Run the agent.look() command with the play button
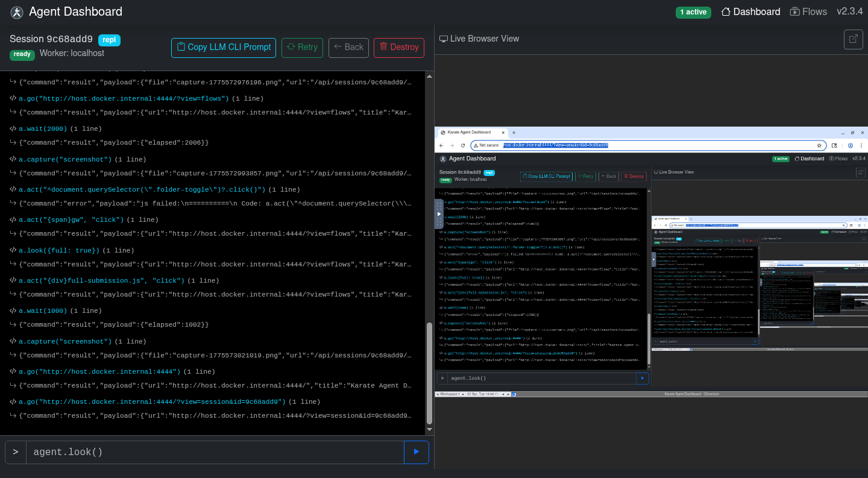The image size is (868, 478). pos(416,452)
